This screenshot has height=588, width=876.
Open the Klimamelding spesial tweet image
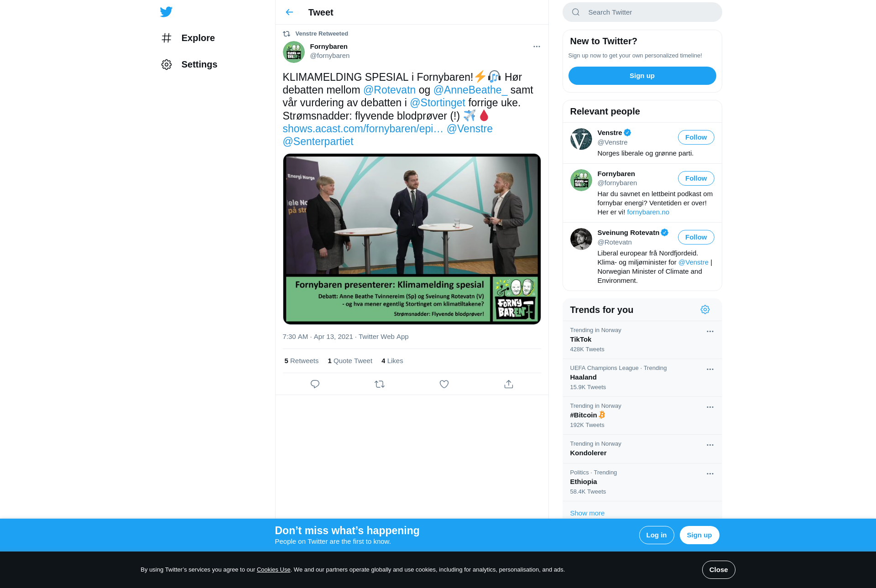(x=412, y=239)
